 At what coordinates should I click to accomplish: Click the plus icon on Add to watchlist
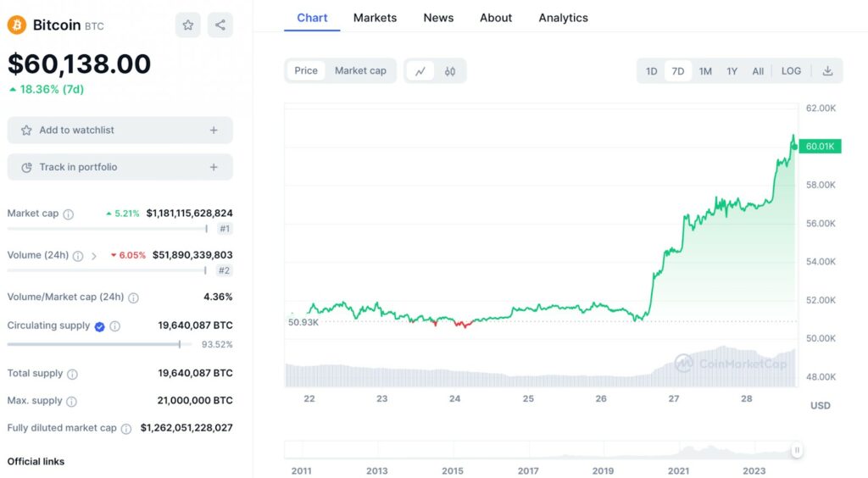pos(214,130)
